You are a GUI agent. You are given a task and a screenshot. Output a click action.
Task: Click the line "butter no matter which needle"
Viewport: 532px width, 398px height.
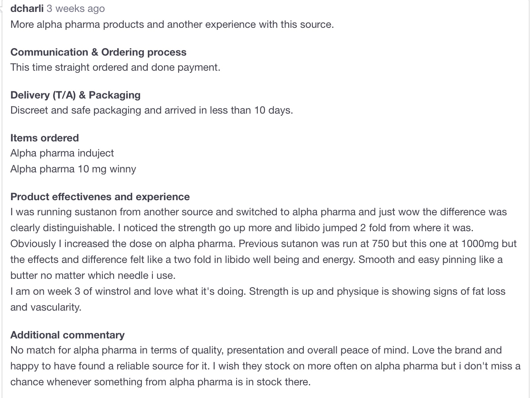(x=93, y=275)
